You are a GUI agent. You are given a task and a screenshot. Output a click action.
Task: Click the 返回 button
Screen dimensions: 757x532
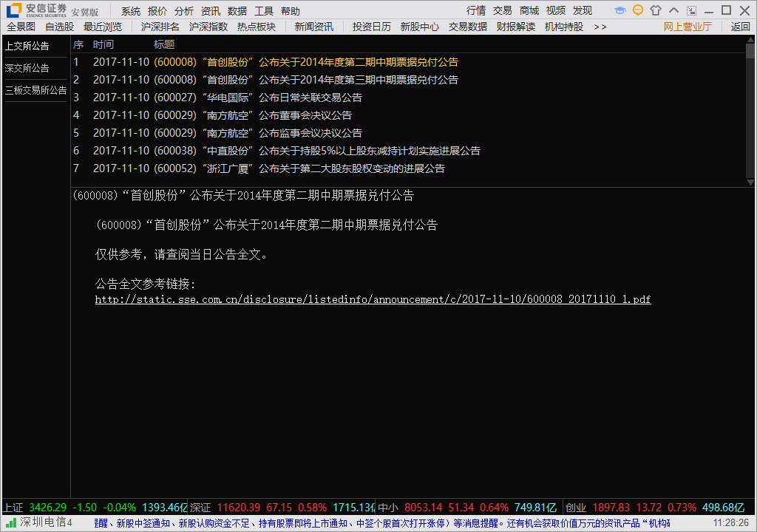click(x=740, y=27)
